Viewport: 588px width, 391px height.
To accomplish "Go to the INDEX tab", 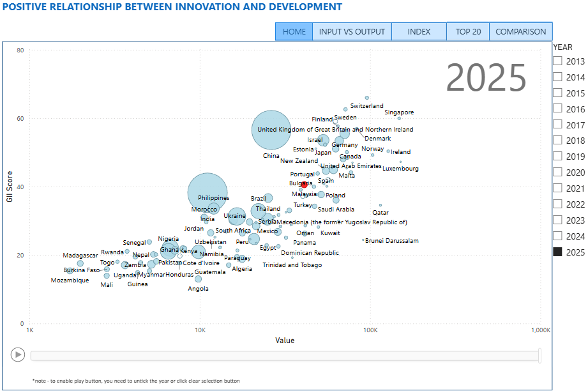I will (419, 31).
